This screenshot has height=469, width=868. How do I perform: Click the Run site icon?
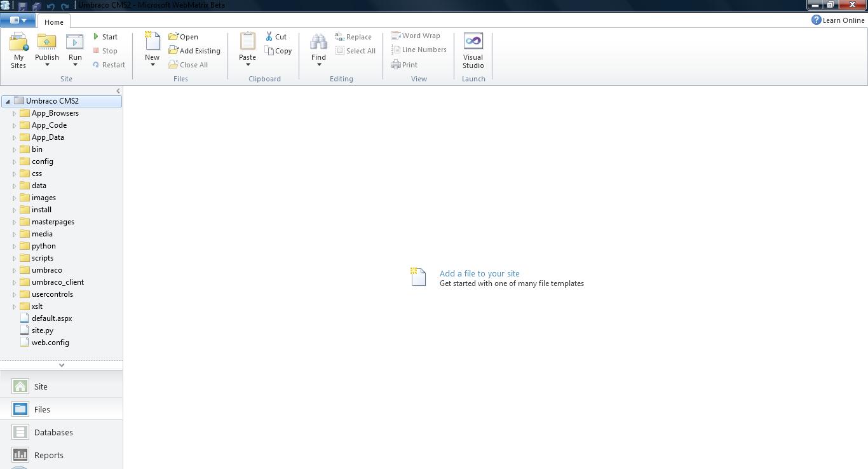[x=75, y=42]
